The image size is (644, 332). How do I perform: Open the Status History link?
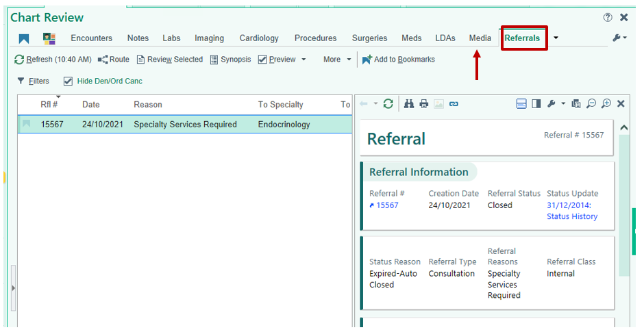pos(572,216)
